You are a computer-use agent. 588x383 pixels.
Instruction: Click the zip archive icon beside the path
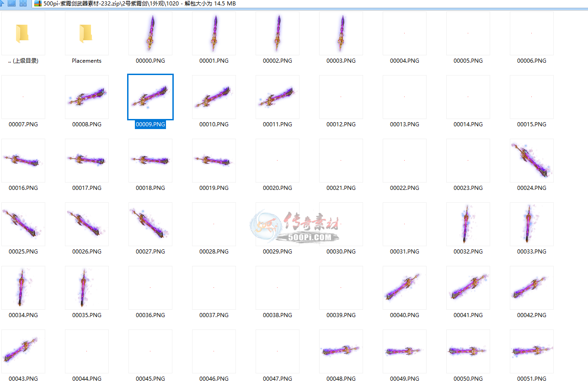click(x=38, y=4)
